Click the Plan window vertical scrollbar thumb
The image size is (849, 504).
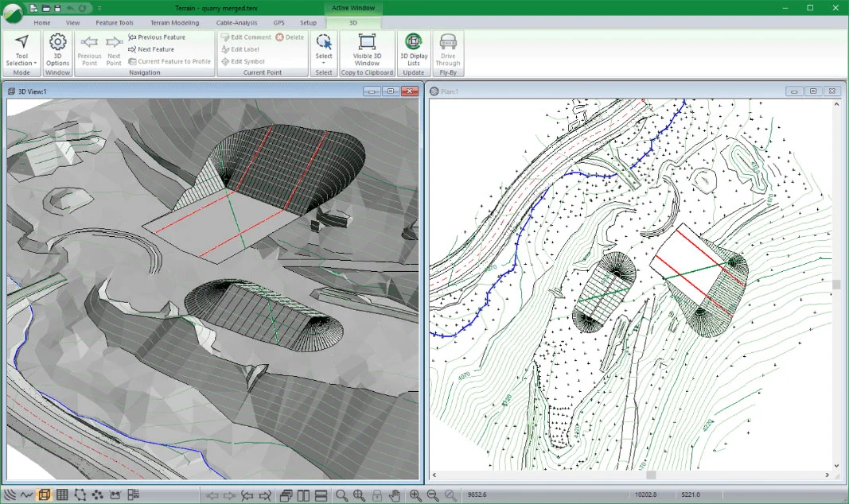[835, 285]
